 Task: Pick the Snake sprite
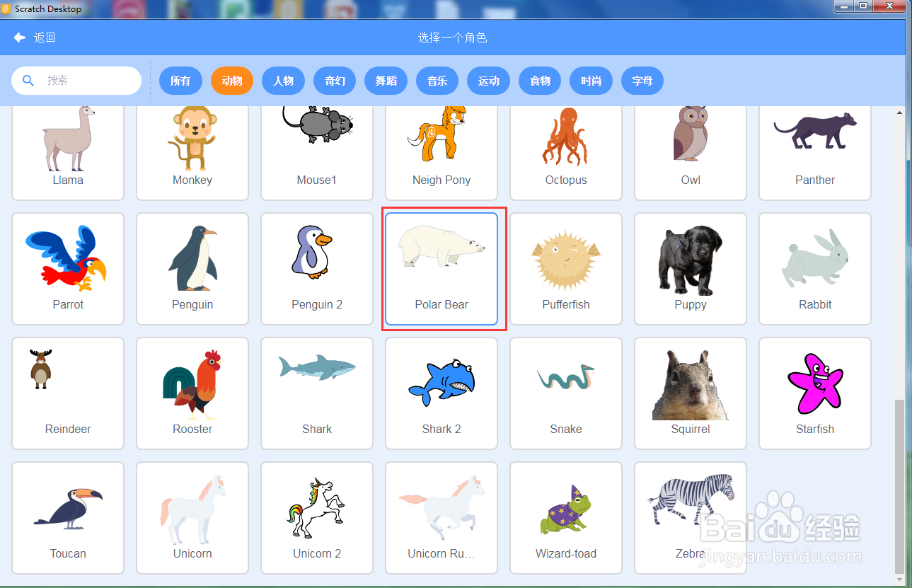tap(566, 393)
